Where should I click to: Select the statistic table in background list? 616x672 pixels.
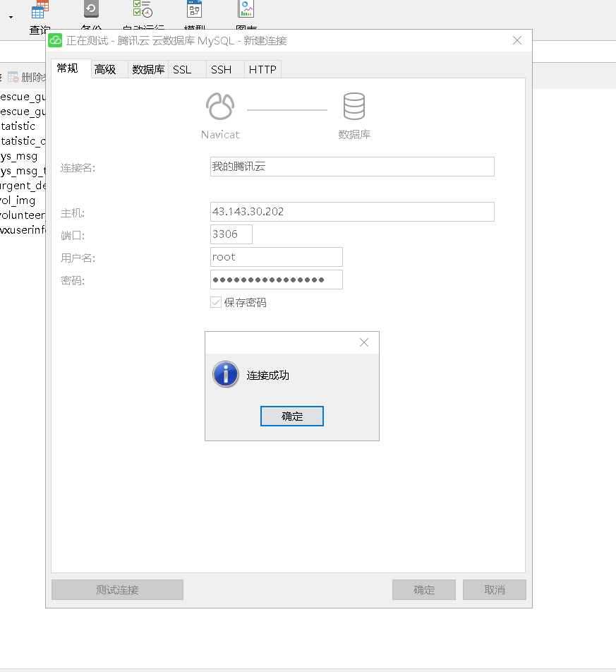click(18, 126)
